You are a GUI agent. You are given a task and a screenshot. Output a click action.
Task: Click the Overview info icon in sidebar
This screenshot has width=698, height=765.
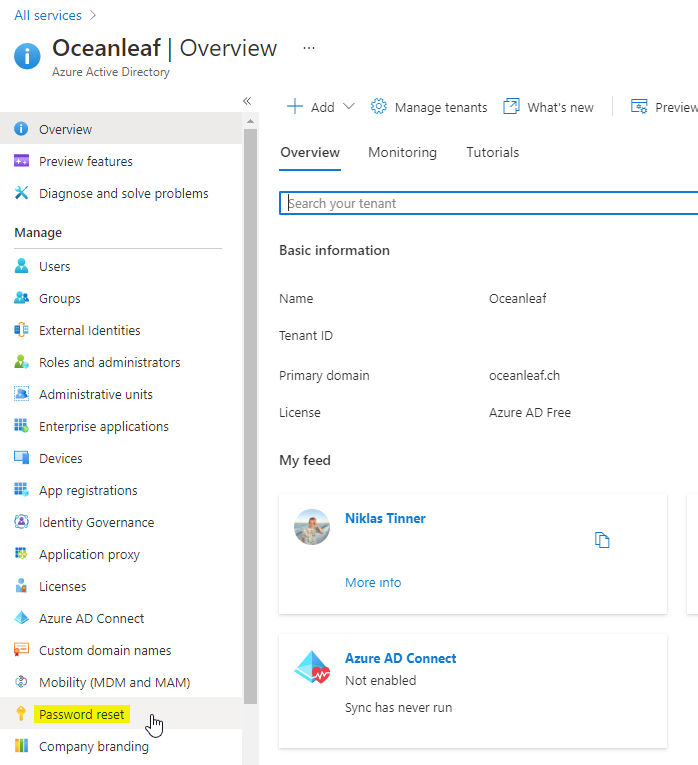pyautogui.click(x=21, y=129)
